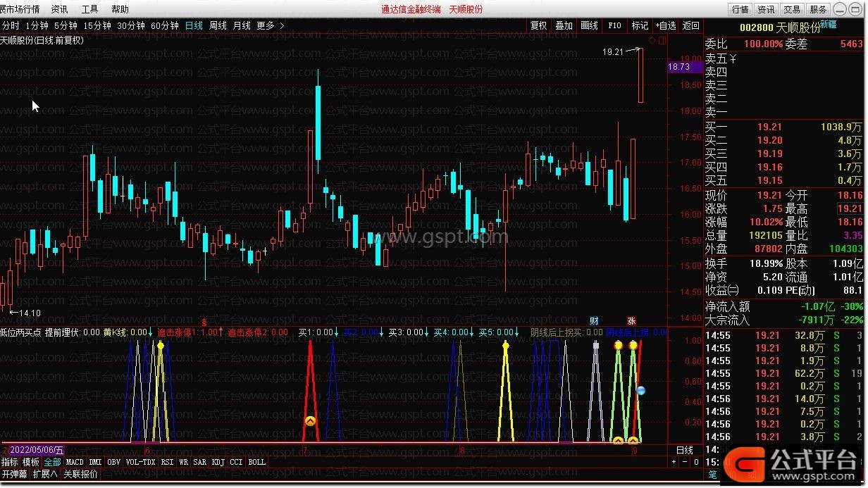Select the BOLL indicator tab
Image resolution: width=868 pixels, height=488 pixels.
[257, 462]
